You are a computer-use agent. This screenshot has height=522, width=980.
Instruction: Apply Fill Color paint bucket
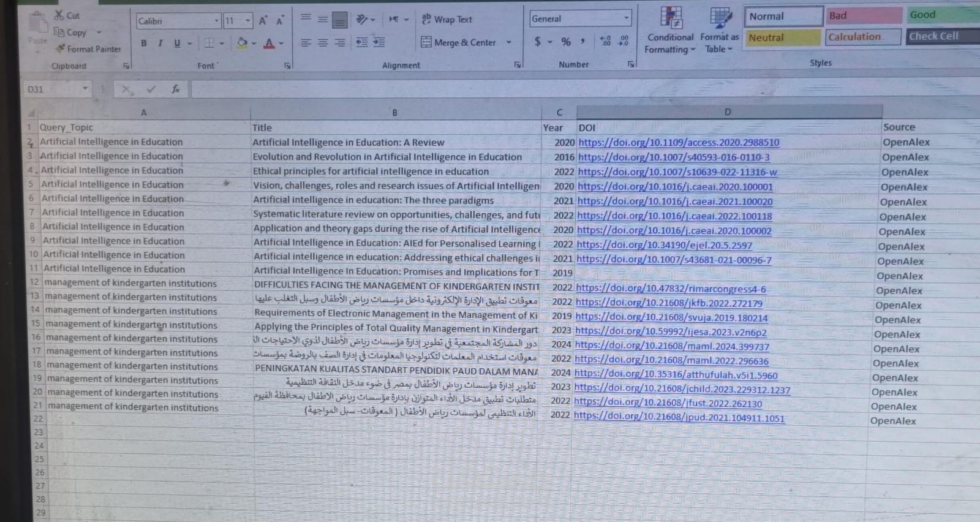[242, 43]
